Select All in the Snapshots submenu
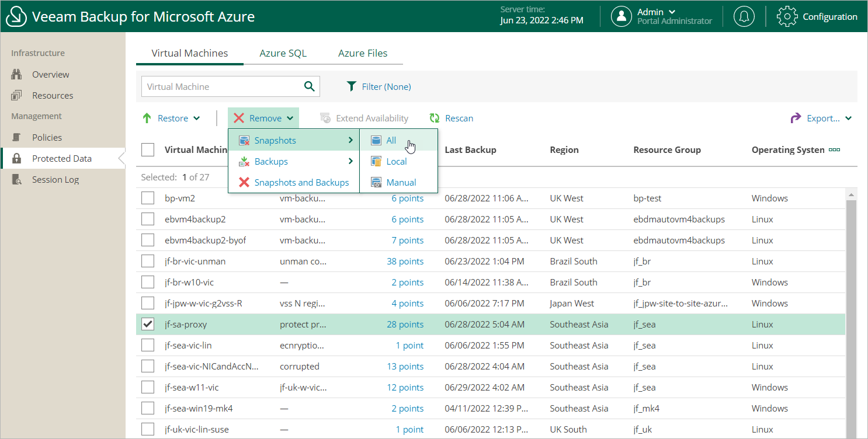Viewport: 868px width, 439px height. [x=391, y=140]
